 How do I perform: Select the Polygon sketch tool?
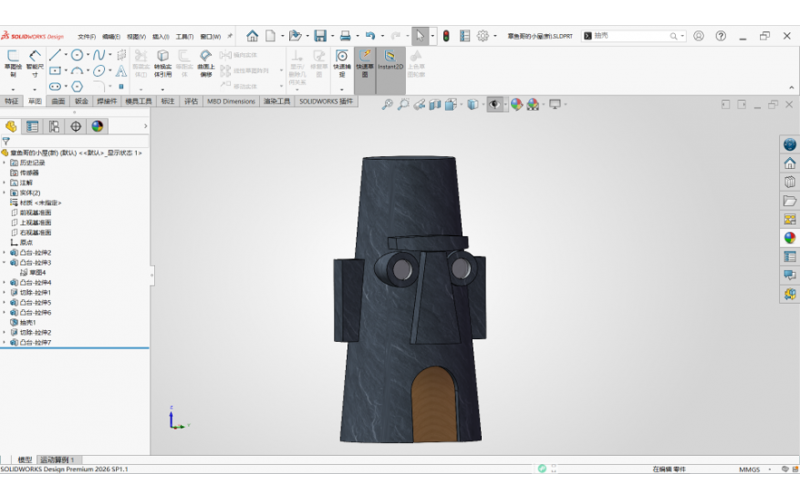77,86
